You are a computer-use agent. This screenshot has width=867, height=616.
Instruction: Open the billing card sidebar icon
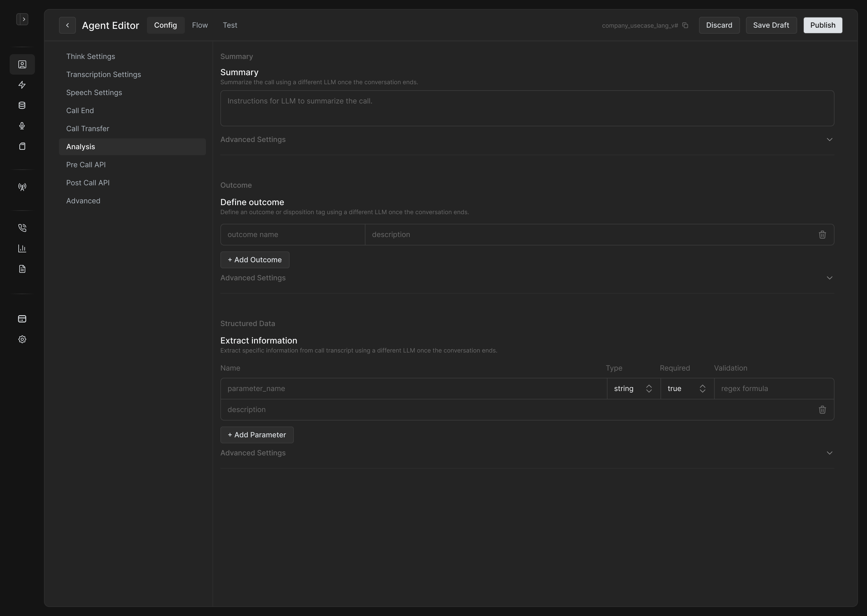point(22,319)
